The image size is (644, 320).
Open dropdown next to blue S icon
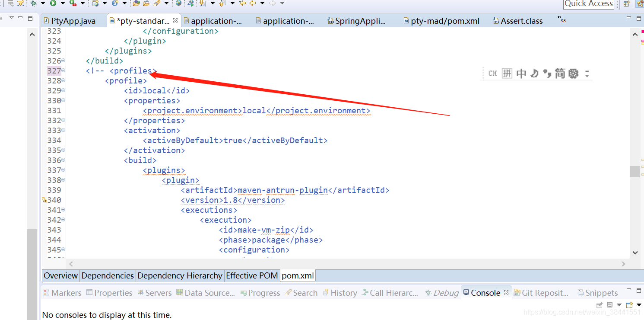[x=124, y=3]
